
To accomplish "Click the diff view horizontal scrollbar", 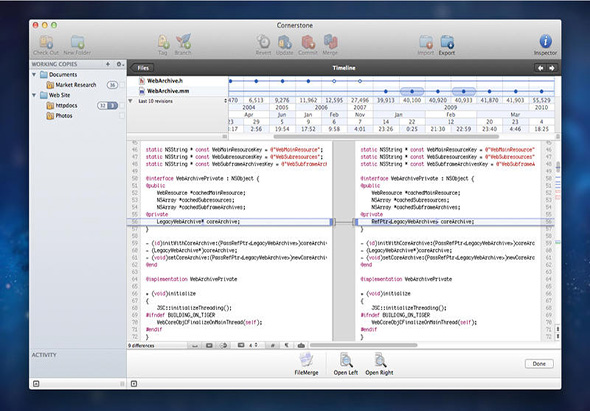I will (363, 345).
